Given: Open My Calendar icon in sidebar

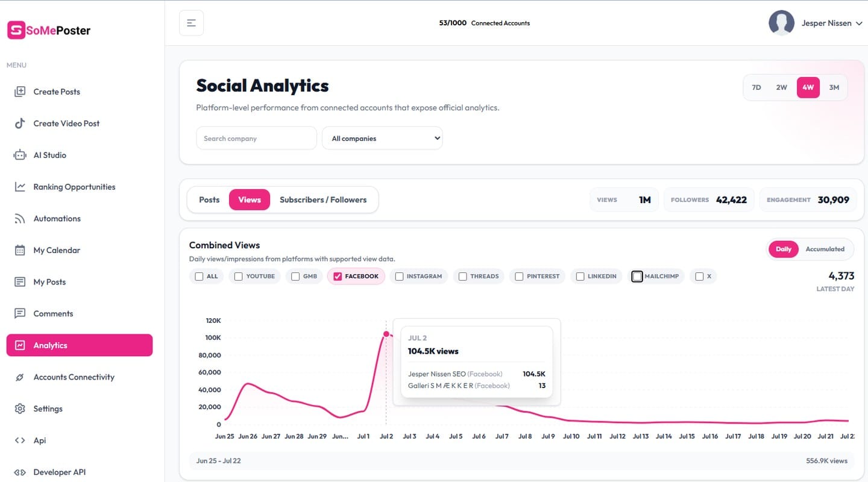Looking at the screenshot, I should coord(20,250).
